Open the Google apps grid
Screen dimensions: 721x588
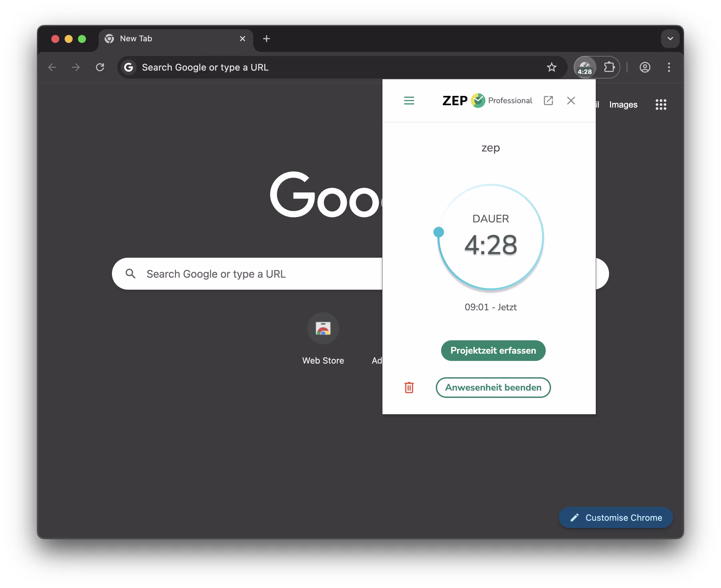661,104
